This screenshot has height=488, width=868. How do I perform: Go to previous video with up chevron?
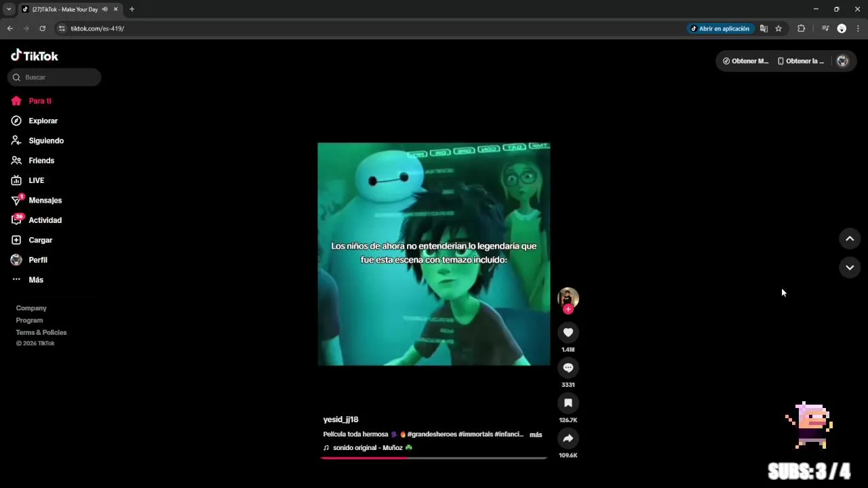pos(850,239)
